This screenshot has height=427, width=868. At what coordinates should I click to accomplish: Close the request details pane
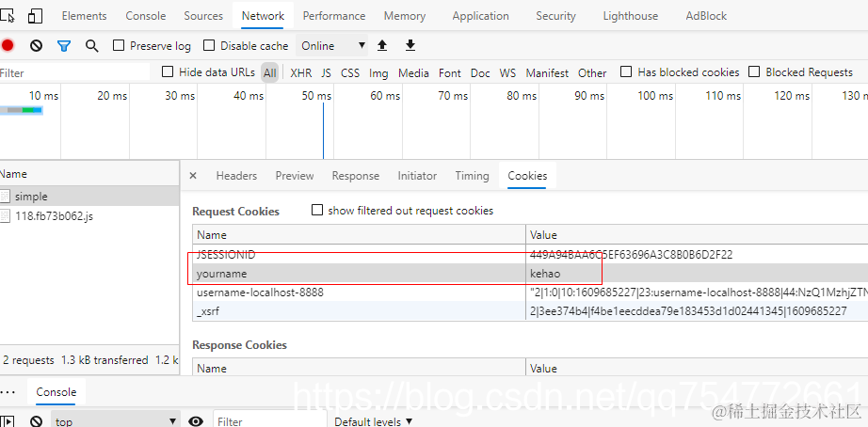pyautogui.click(x=193, y=175)
